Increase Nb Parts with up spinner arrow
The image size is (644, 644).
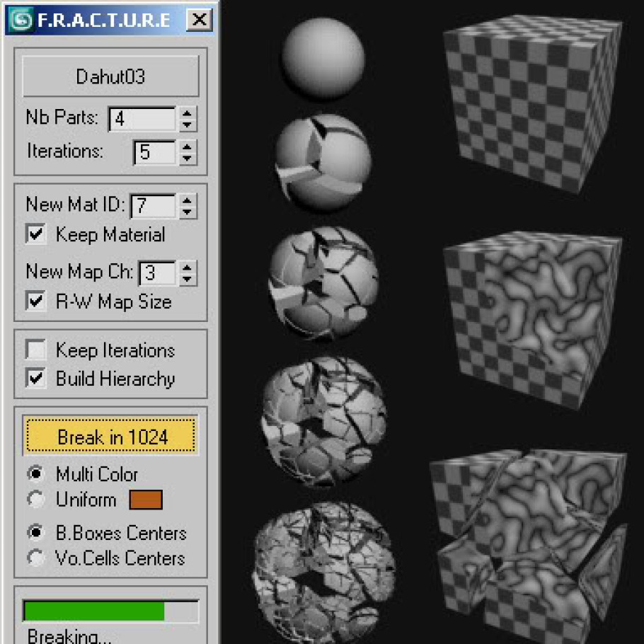[188, 113]
